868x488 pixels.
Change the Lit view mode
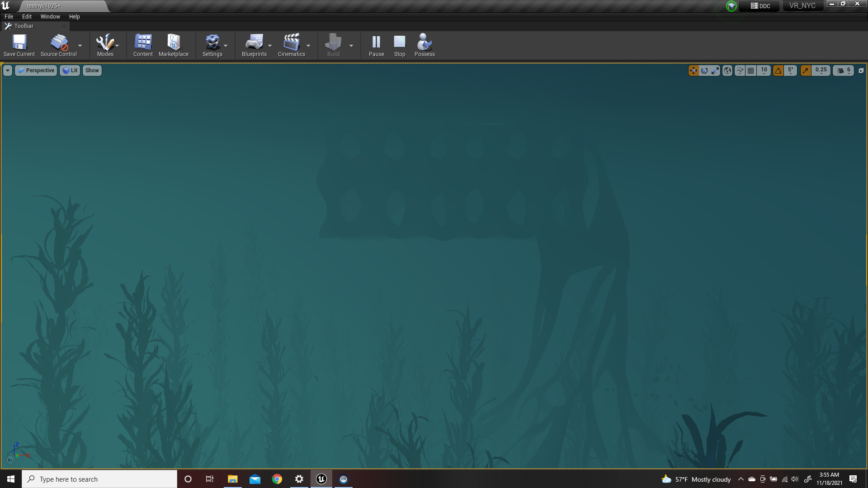(70, 70)
